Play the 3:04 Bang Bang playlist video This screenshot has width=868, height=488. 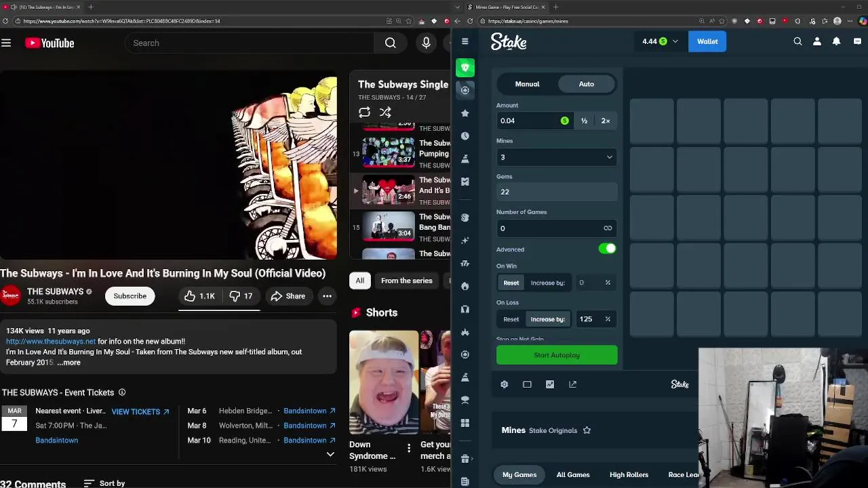(389, 226)
